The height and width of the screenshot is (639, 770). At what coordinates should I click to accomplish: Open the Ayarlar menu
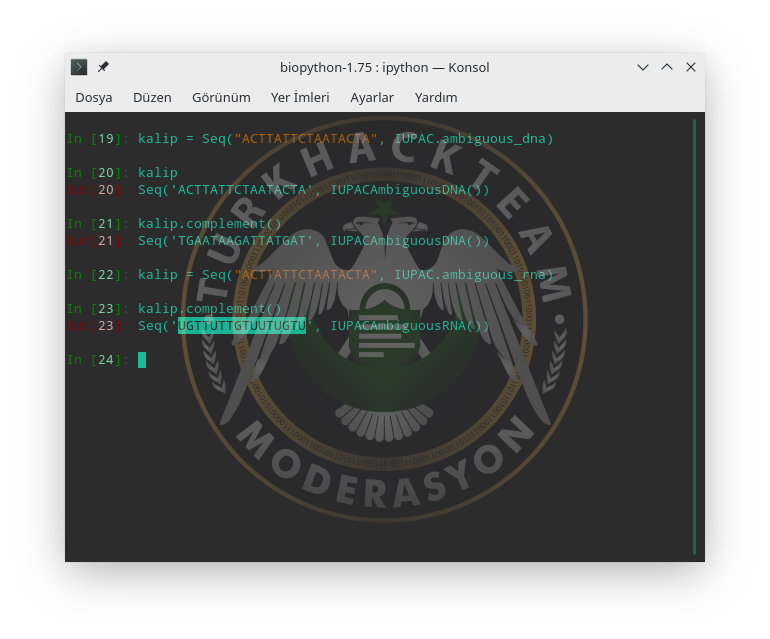[372, 98]
